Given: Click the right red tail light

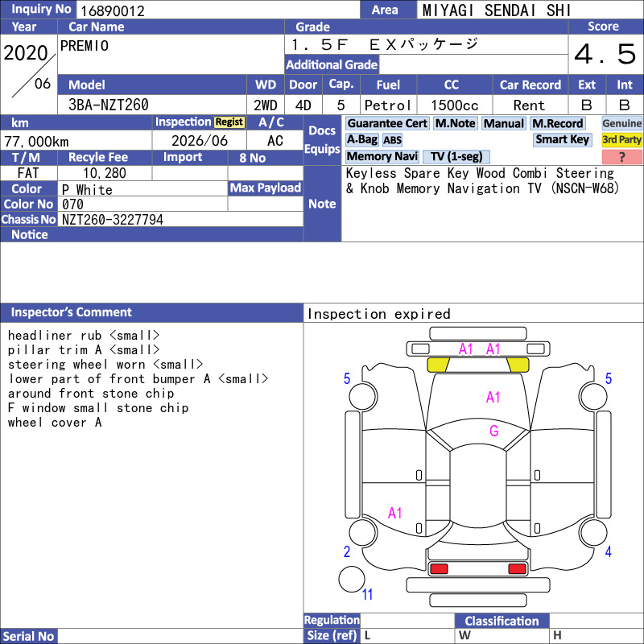Looking at the screenshot, I should coord(517,569).
